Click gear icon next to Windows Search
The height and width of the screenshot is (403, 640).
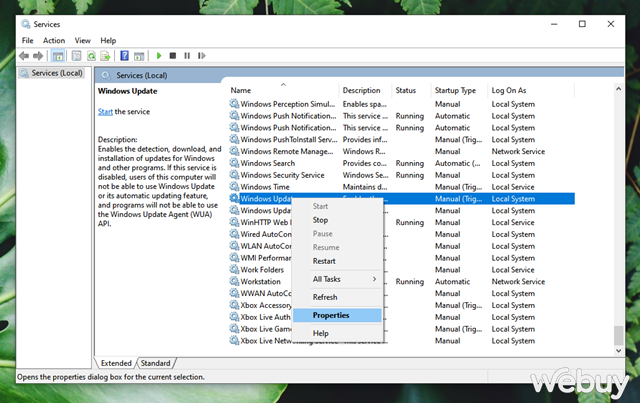pyautogui.click(x=234, y=163)
